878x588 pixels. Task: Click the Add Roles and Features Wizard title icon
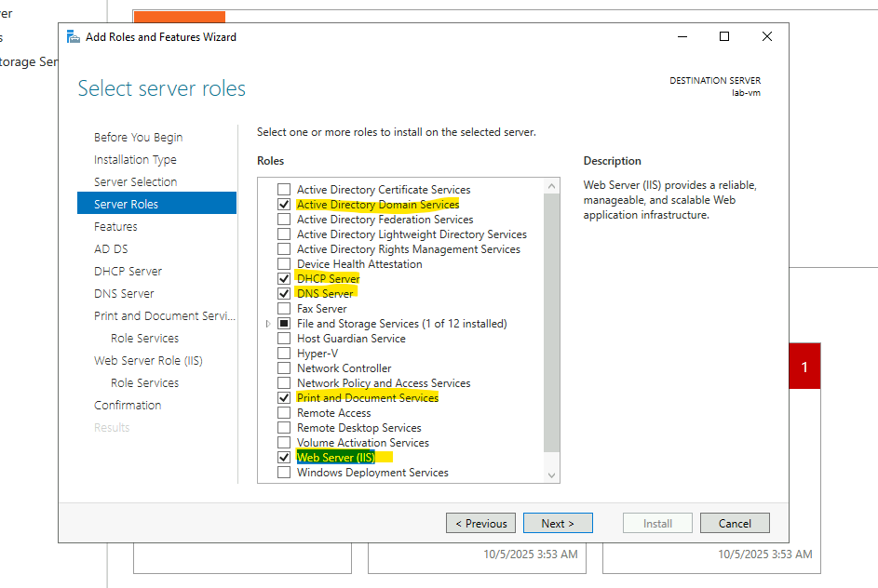(74, 37)
